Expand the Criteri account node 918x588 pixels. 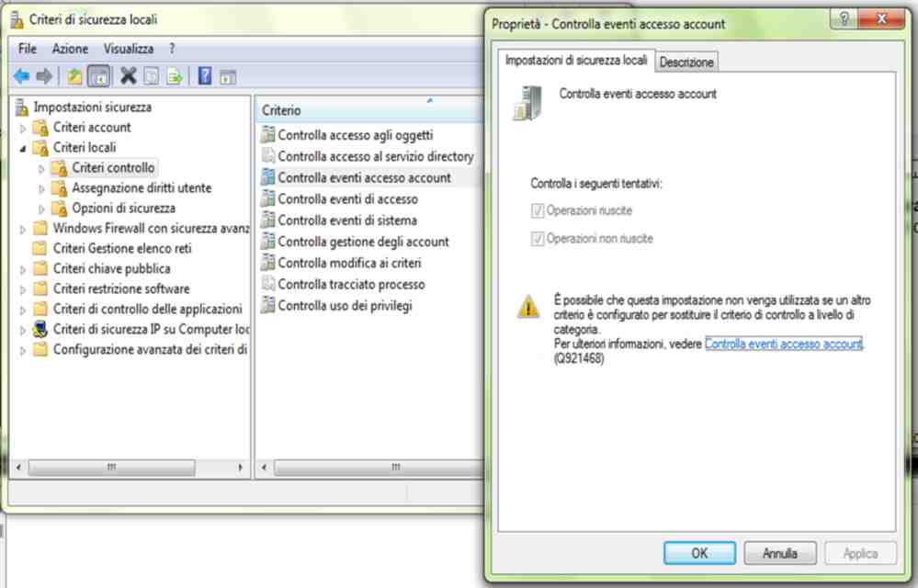23,128
